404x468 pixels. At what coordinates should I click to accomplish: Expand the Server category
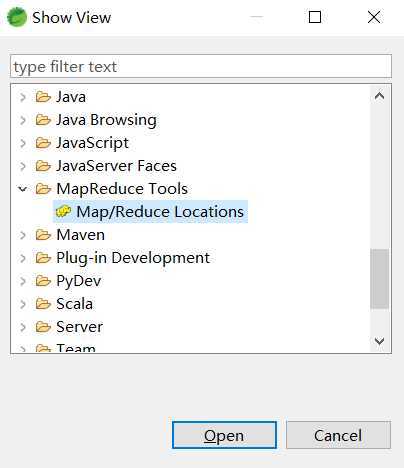23,327
